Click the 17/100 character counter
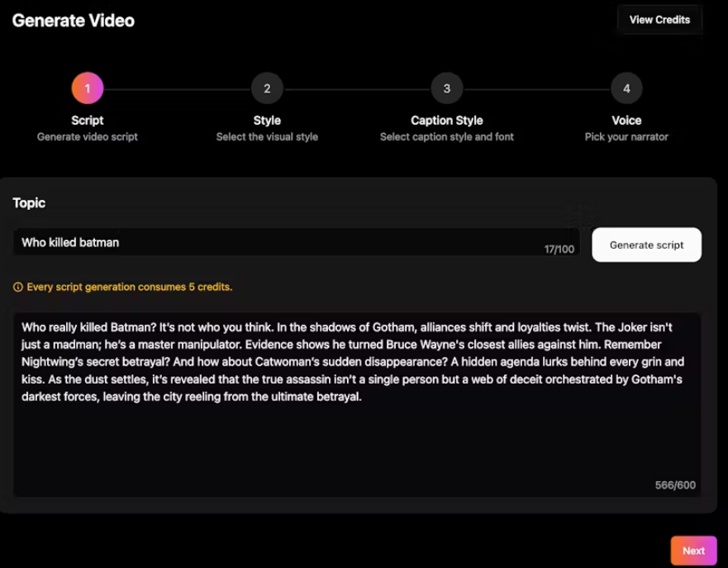 (559, 250)
